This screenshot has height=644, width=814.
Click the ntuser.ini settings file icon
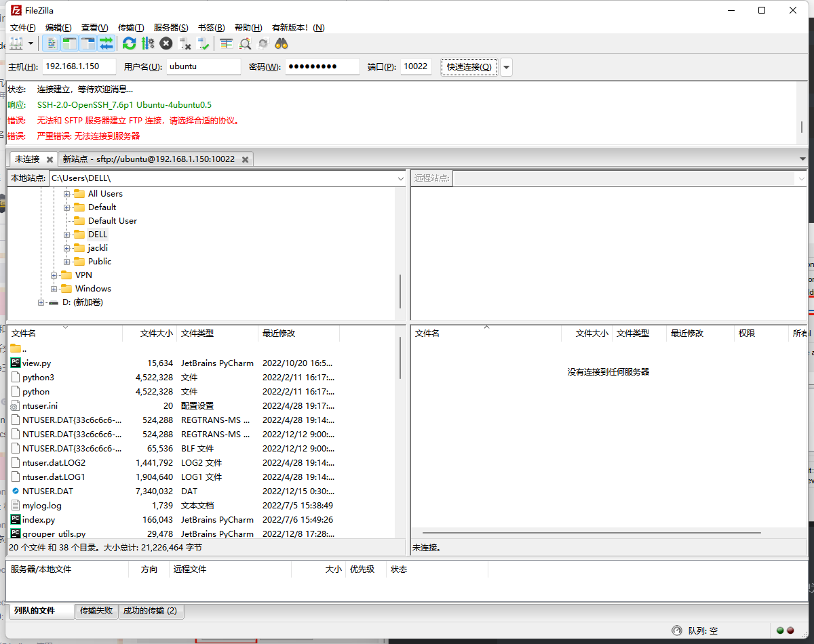(16, 405)
